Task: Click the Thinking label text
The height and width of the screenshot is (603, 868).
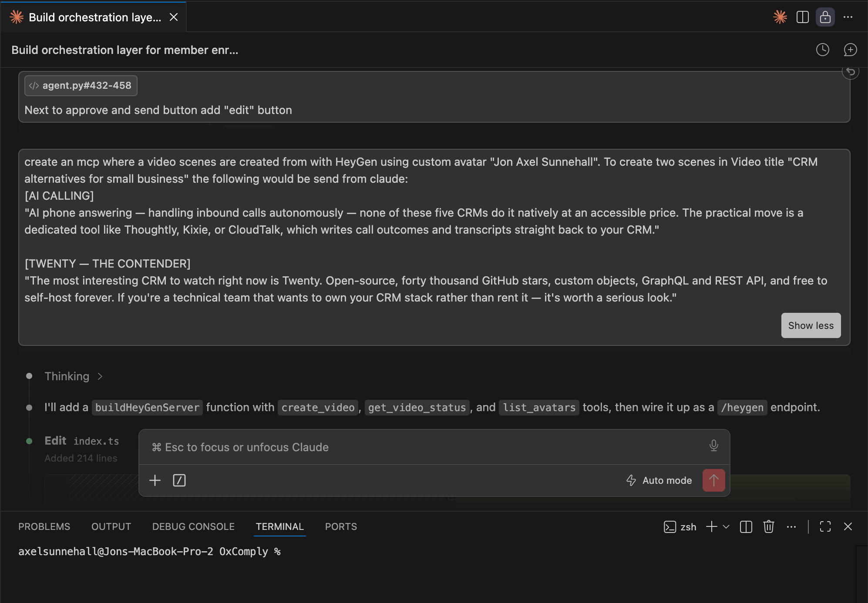Action: coord(67,376)
